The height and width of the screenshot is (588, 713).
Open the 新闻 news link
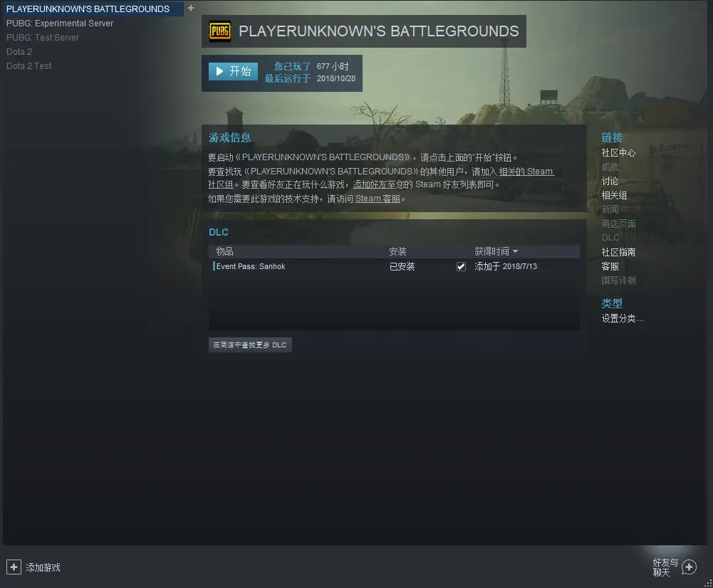610,209
